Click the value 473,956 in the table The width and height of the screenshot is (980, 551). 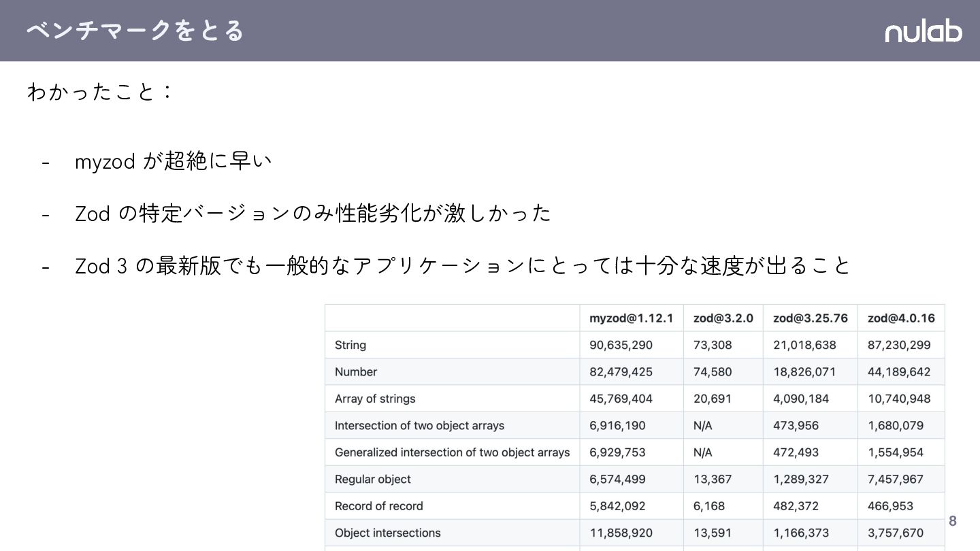pyautogui.click(x=796, y=426)
